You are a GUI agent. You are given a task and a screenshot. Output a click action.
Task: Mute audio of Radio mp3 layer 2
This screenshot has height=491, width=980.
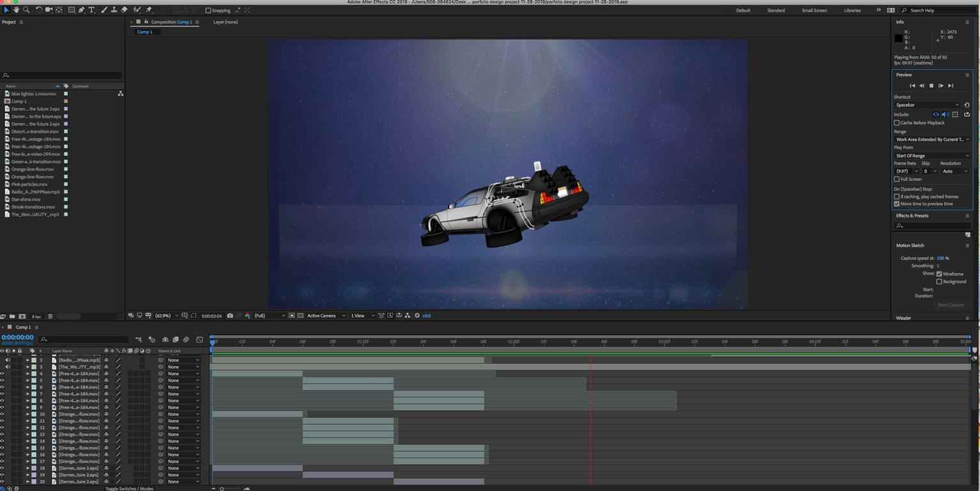coord(8,360)
